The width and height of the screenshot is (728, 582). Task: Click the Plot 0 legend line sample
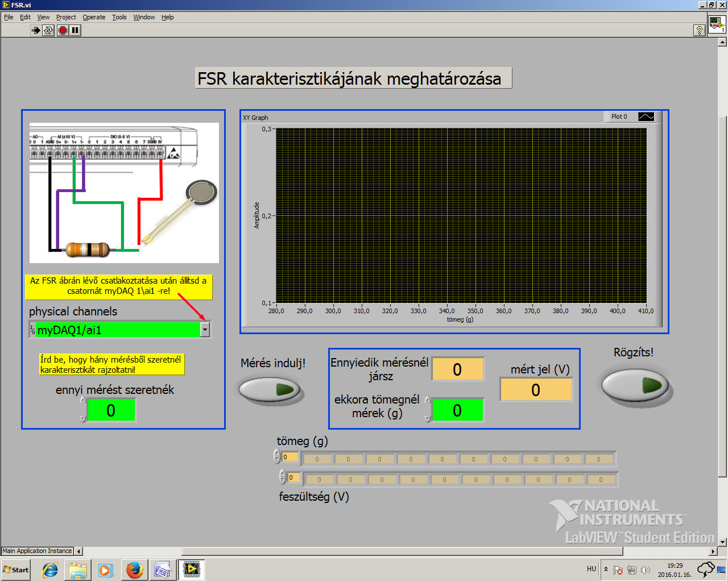pyautogui.click(x=646, y=117)
